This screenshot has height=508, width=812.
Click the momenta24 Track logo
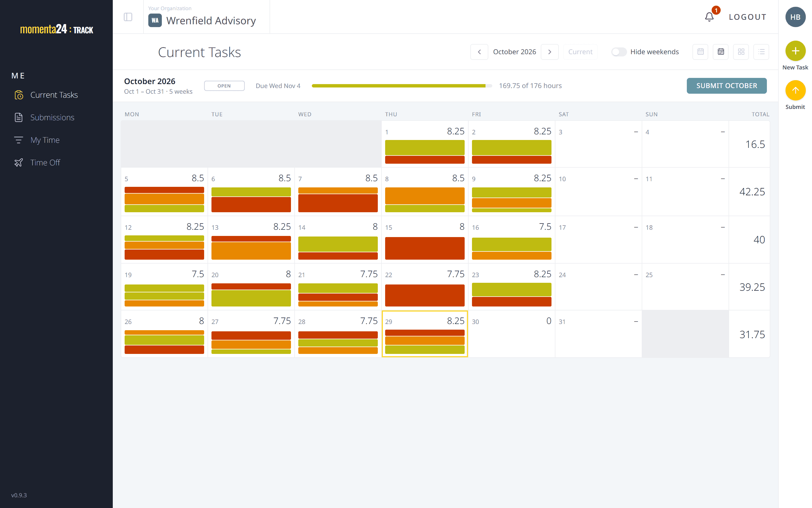coord(56,29)
